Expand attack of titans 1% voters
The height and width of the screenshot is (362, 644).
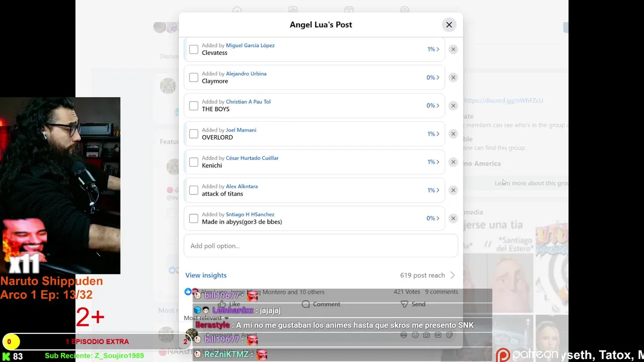click(x=433, y=190)
